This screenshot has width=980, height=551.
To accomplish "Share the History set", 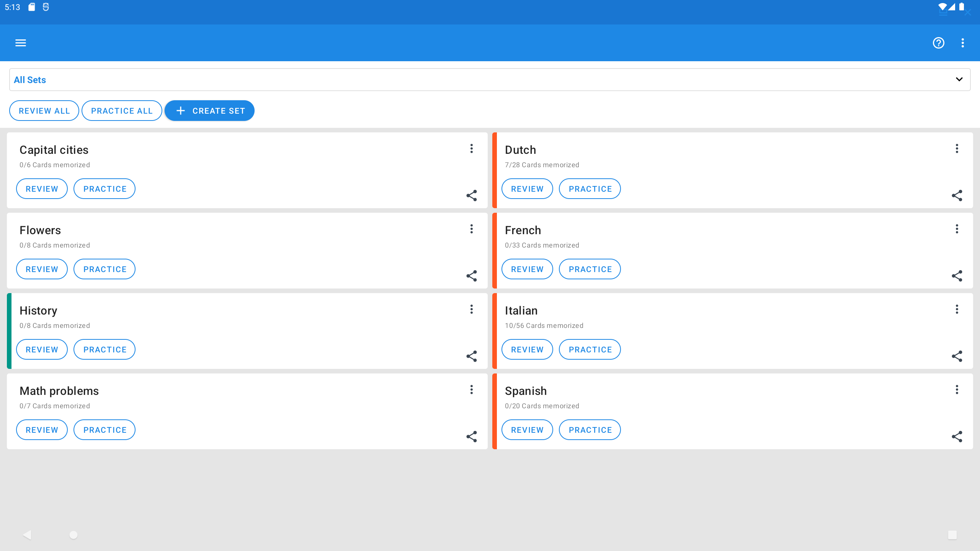I will [472, 356].
